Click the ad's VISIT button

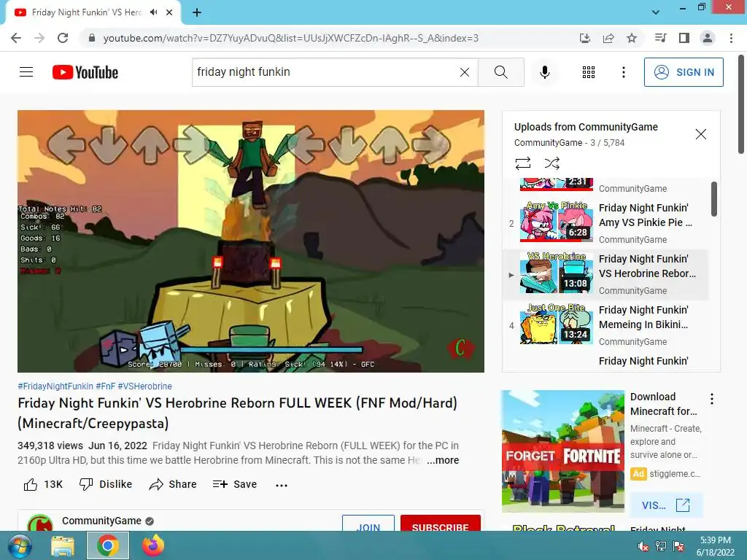click(x=666, y=505)
